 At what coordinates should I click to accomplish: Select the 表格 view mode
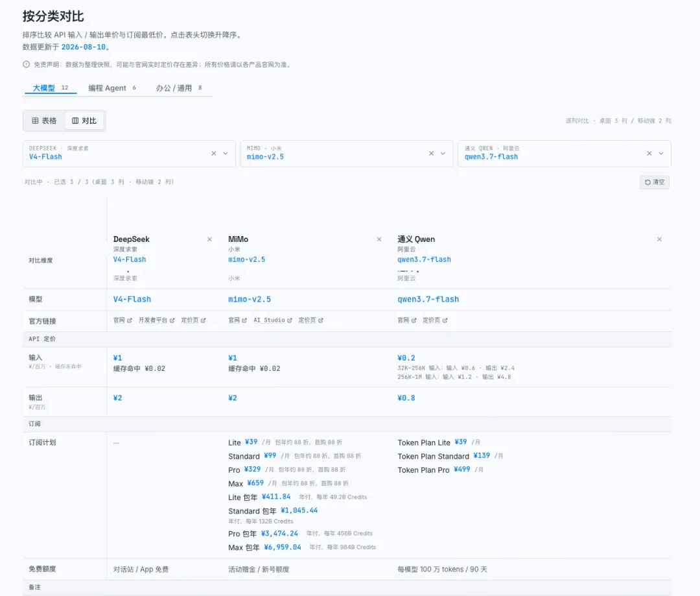click(44, 121)
